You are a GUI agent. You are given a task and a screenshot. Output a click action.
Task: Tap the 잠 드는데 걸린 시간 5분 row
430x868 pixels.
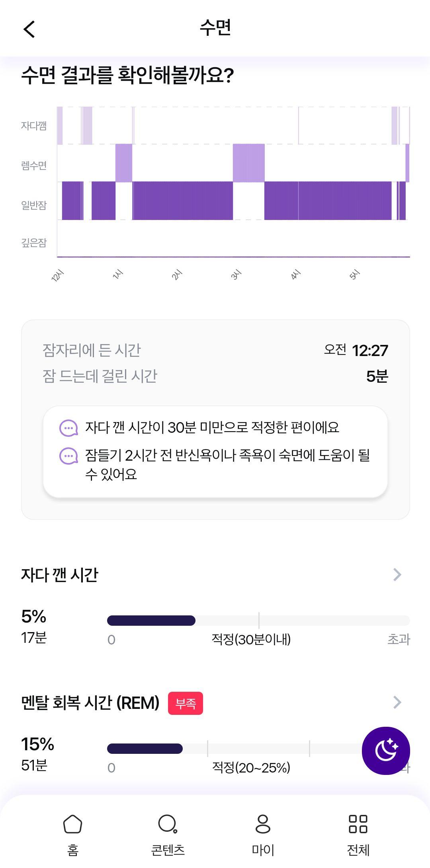(x=215, y=376)
